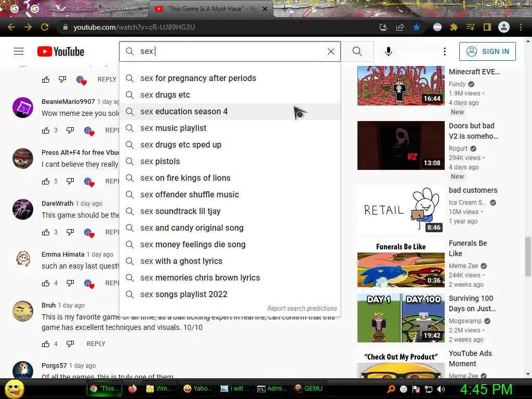Image resolution: width=532 pixels, height=399 pixels.
Task: Open 'YouTube Ads Moment' video title
Action: [470, 358]
